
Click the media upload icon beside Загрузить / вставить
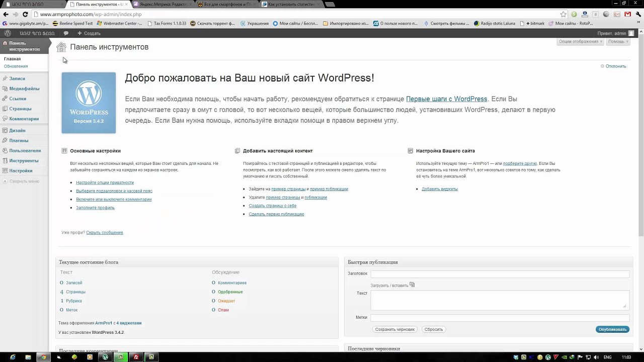click(412, 285)
